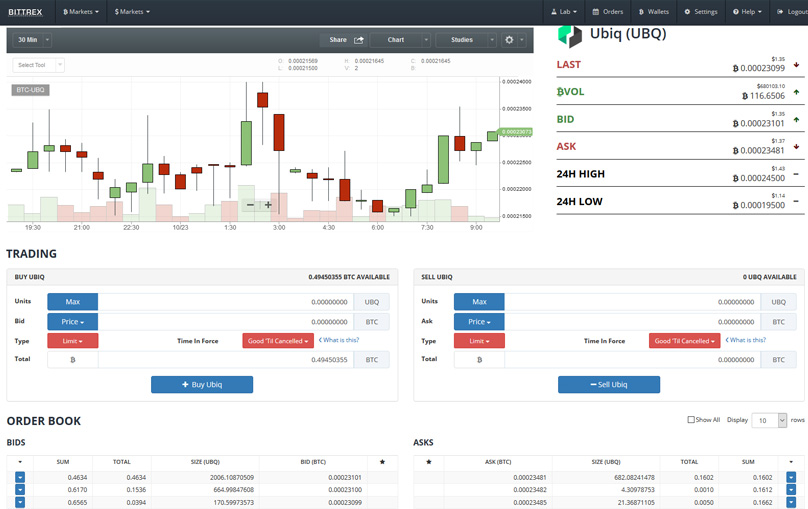This screenshot has width=808, height=509.
Task: Click the ASK value 0.00023481
Action: pyautogui.click(x=759, y=150)
